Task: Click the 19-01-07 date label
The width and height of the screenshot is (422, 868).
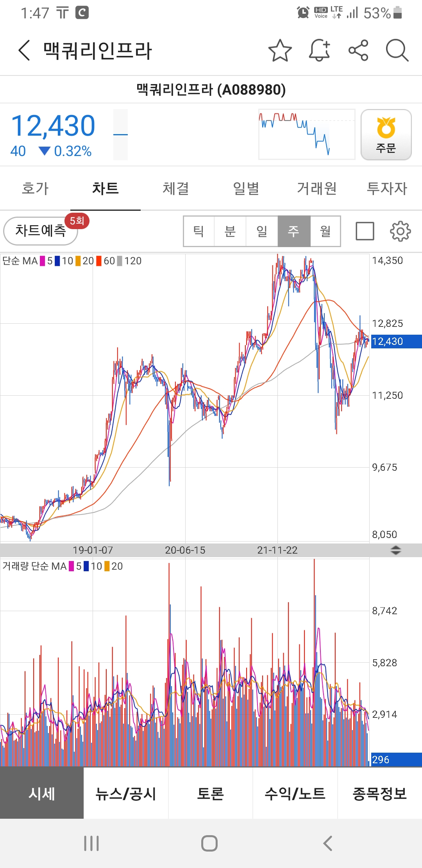Action: [93, 550]
